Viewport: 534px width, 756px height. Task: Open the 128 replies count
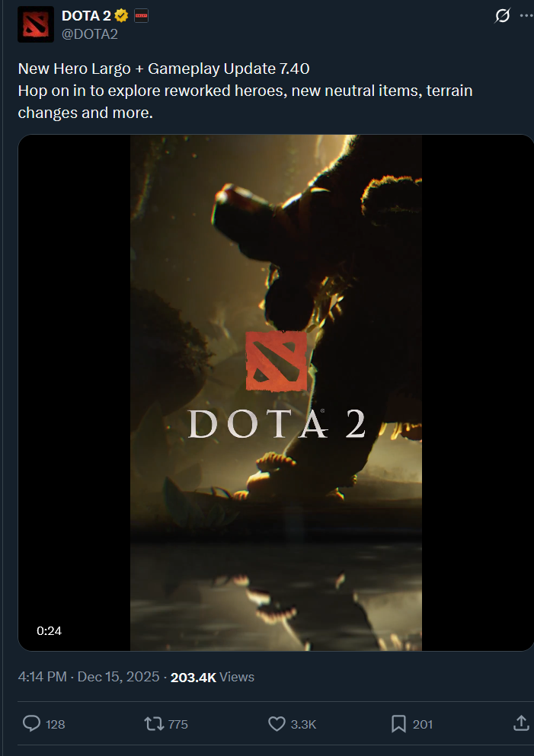56,724
